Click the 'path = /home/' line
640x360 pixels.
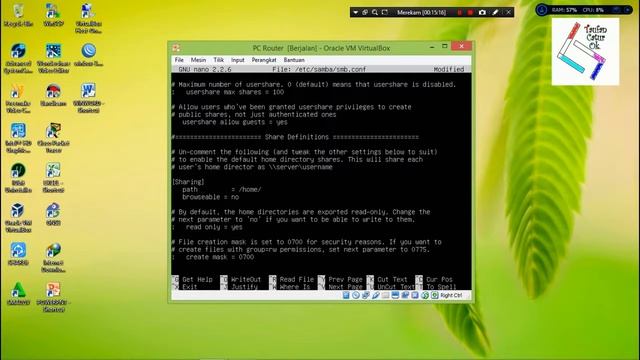coord(222,190)
